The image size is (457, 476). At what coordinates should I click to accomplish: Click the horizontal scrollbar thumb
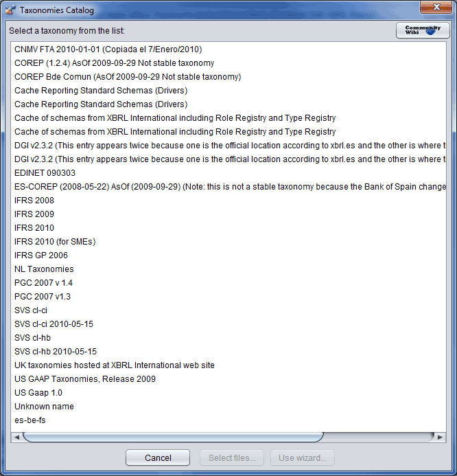click(173, 437)
